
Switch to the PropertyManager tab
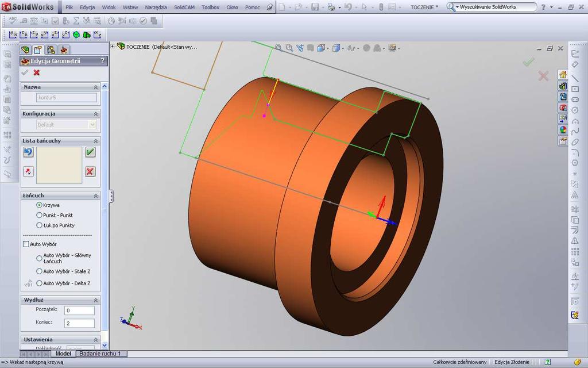pyautogui.click(x=38, y=49)
